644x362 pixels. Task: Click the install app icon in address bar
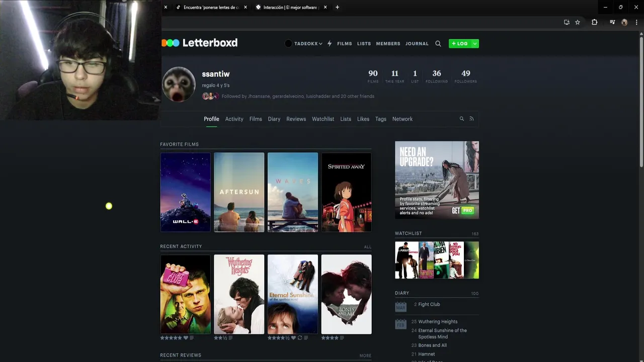(567, 22)
